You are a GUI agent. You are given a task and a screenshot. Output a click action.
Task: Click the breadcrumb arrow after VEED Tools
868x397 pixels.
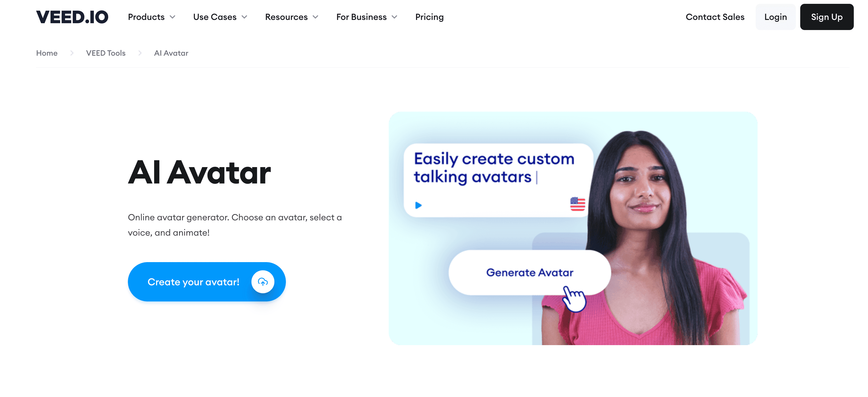[140, 53]
